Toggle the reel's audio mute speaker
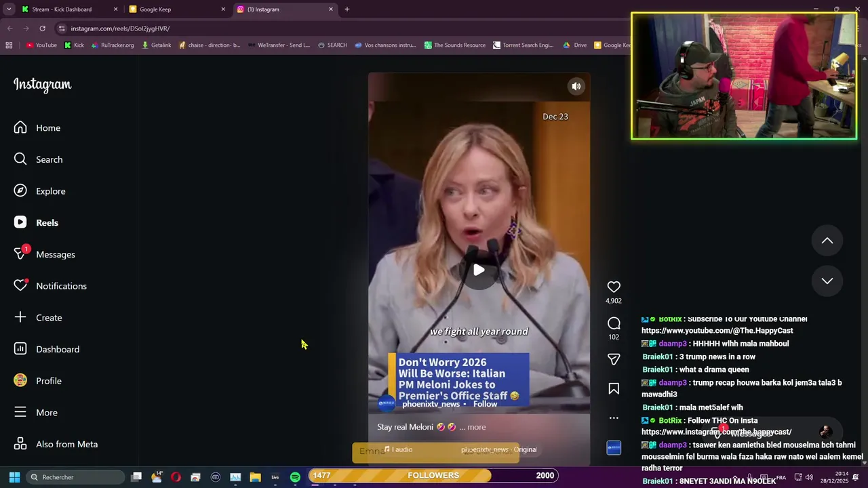Image resolution: width=868 pixels, height=488 pixels. (576, 86)
